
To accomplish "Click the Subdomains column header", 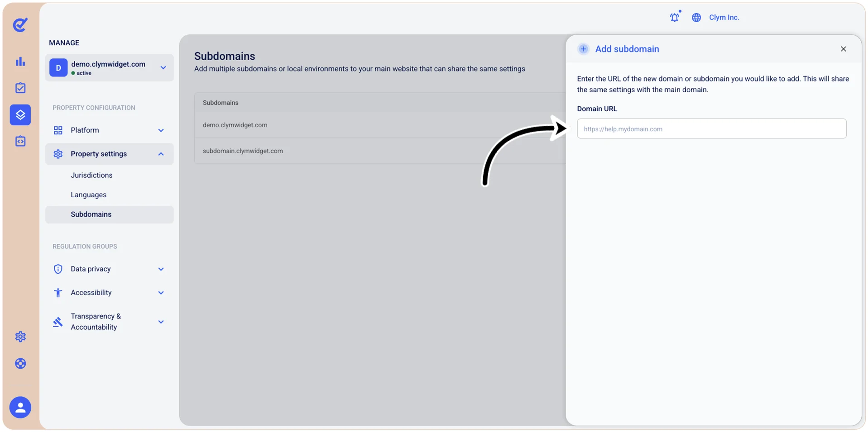I will click(x=221, y=103).
